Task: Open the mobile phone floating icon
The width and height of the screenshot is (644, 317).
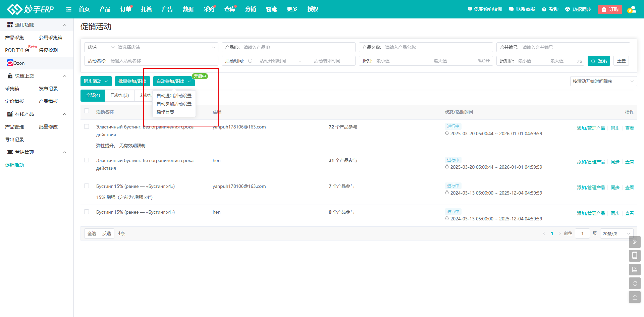Action: pyautogui.click(x=635, y=256)
